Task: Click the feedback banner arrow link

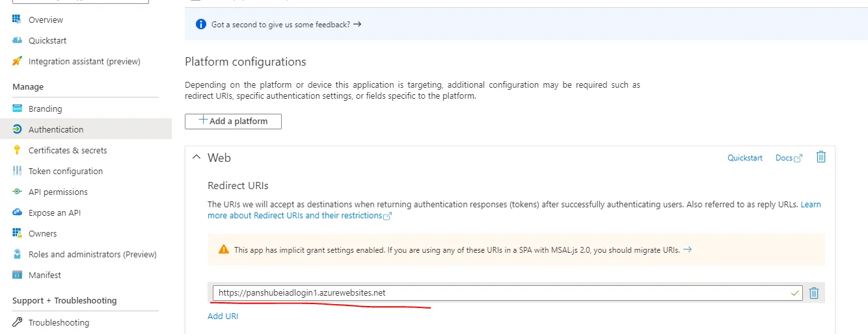Action: coord(357,24)
